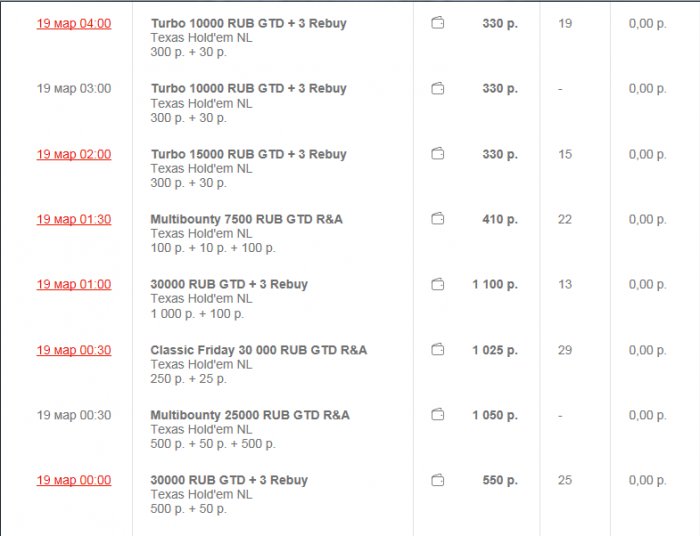The height and width of the screenshot is (536, 700).
Task: Open the 19 мар 00:00 date link
Action: [74, 481]
